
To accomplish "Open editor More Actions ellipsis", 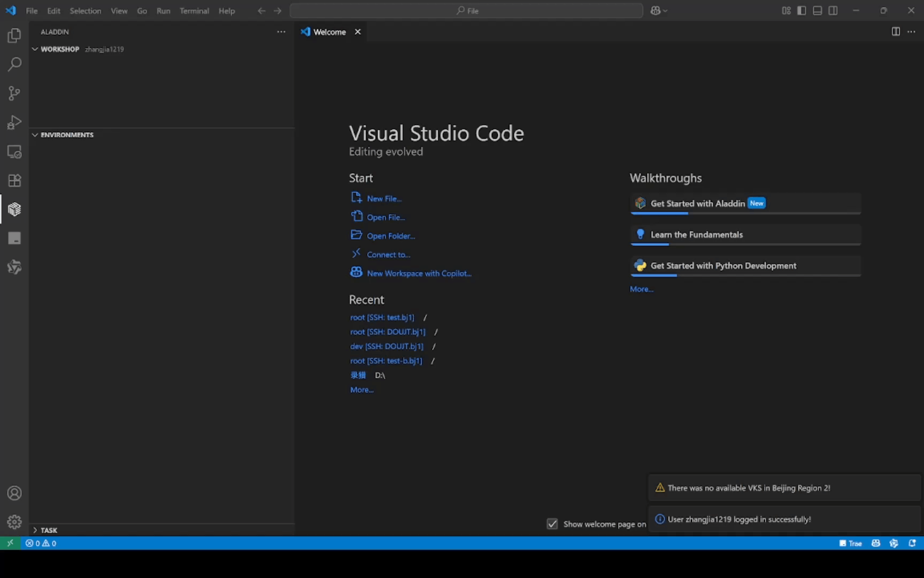I will [911, 32].
